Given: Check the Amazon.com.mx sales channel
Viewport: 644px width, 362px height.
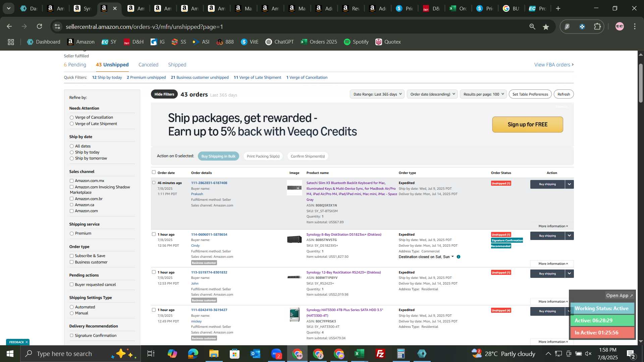Looking at the screenshot, I should 71,181.
